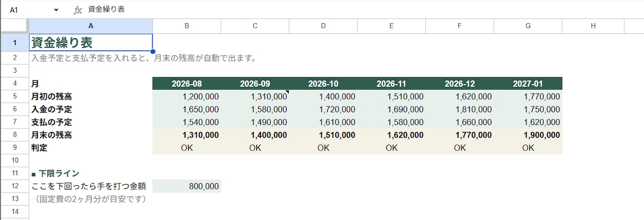644x220 pixels.
Task: Click the 2026-09 month header
Action: (255, 83)
